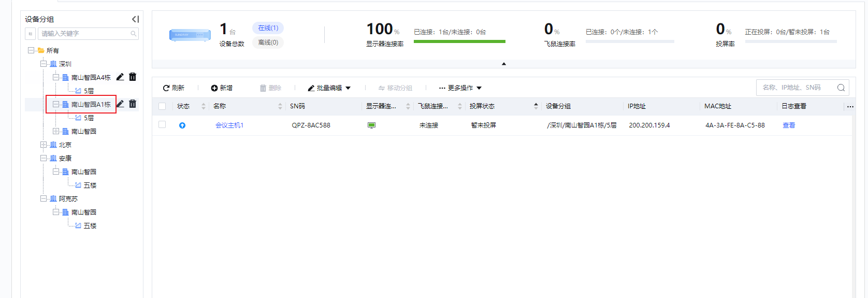This screenshot has height=298, width=868.
Task: Collapse the statistics panel with up arrow
Action: click(503, 64)
